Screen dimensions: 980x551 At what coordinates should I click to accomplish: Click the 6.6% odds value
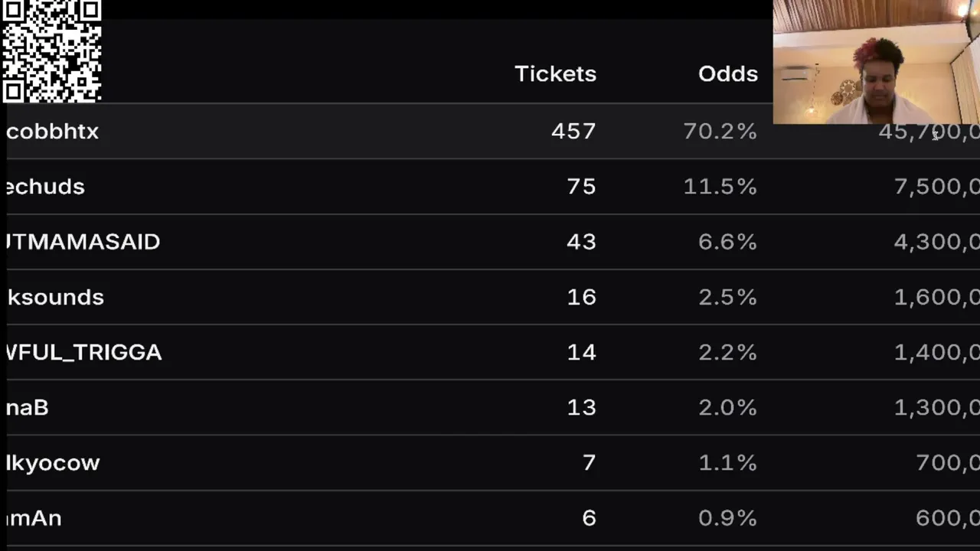[x=727, y=242]
